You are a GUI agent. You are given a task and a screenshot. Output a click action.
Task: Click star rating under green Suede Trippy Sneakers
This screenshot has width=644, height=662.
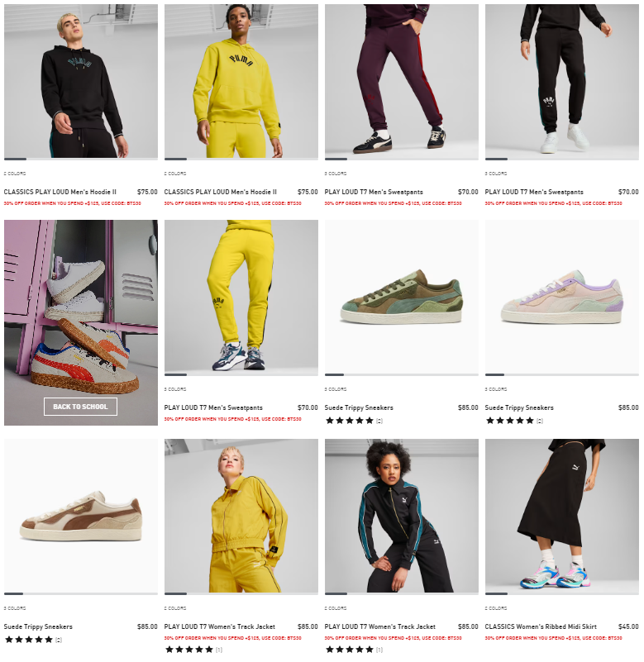354,421
